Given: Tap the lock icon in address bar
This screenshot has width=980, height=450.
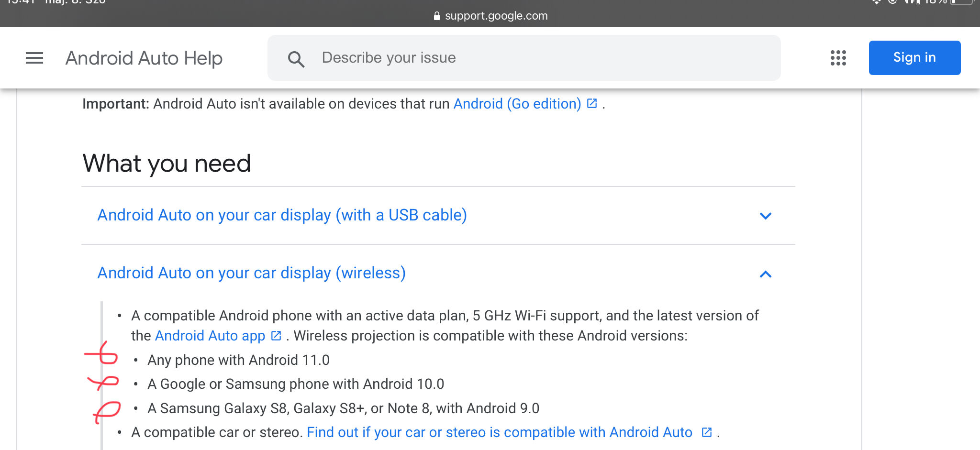Looking at the screenshot, I should [x=436, y=16].
